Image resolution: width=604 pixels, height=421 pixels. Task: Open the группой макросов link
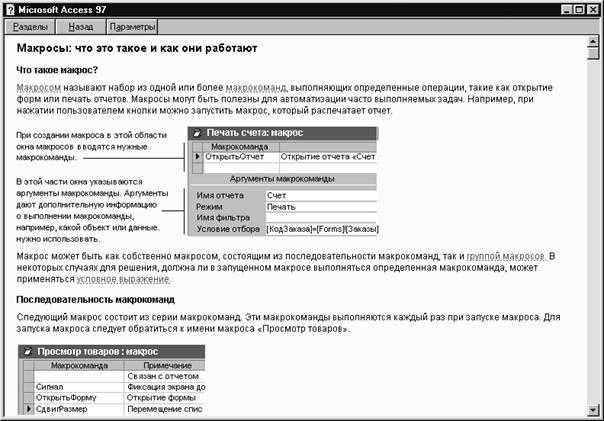tap(506, 256)
